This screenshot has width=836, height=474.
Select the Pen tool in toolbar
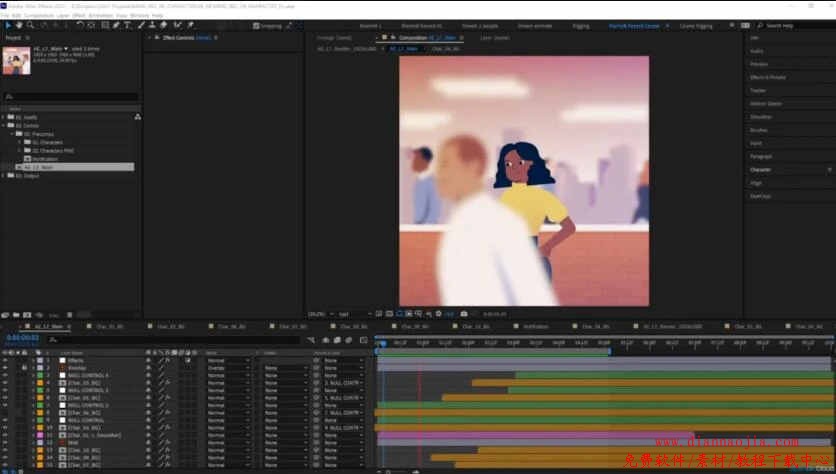click(116, 25)
